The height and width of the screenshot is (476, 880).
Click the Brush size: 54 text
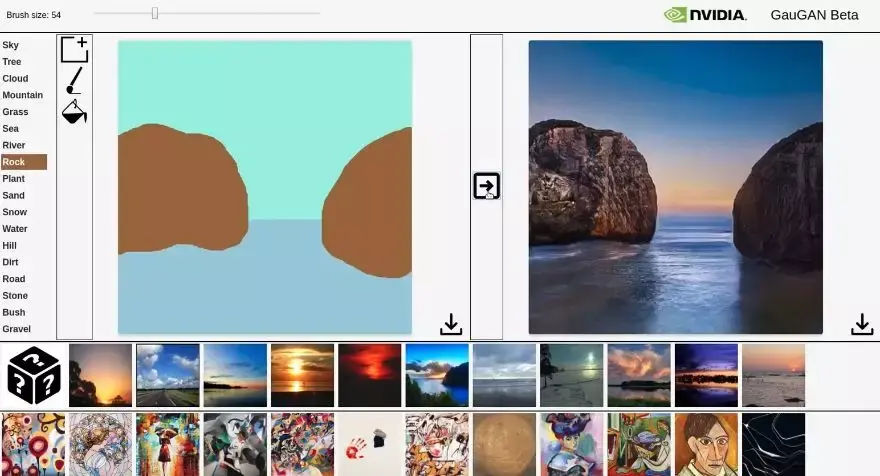[x=34, y=15]
